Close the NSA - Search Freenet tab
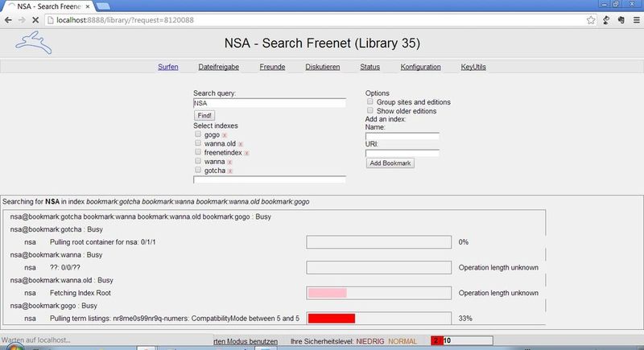This screenshot has width=644, height=350. tap(88, 6)
